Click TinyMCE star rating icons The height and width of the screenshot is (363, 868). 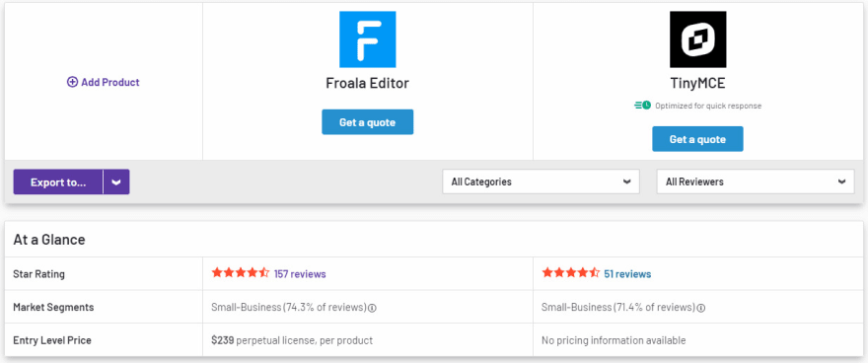571,273
